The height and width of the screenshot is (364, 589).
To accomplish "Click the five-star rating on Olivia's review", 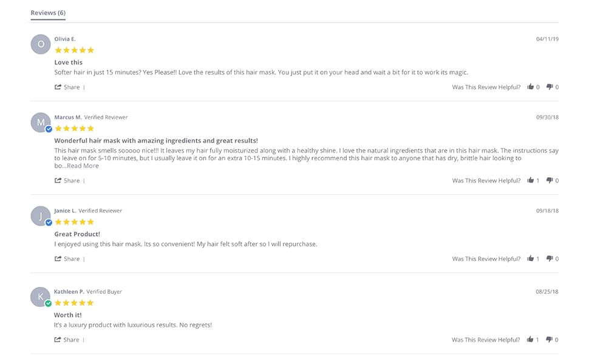I will (73, 50).
